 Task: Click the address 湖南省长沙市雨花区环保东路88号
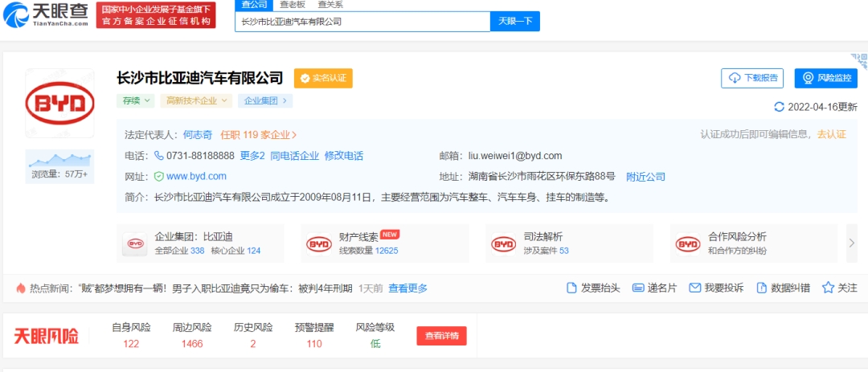point(542,177)
